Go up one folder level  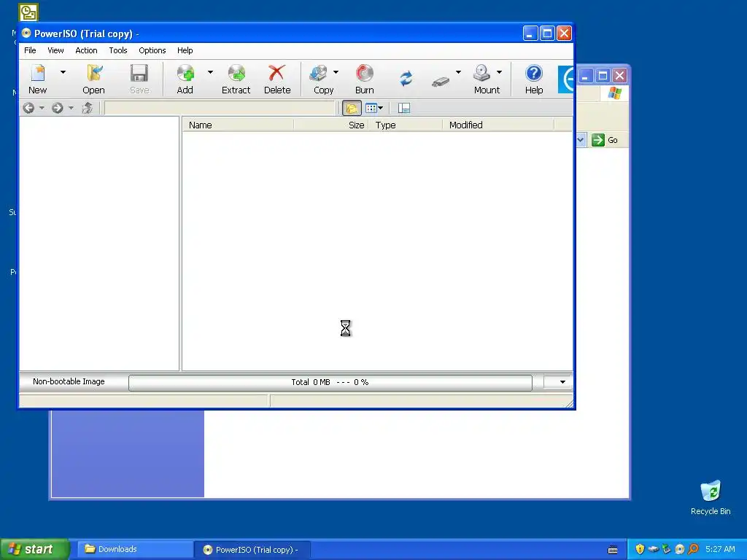pos(88,108)
